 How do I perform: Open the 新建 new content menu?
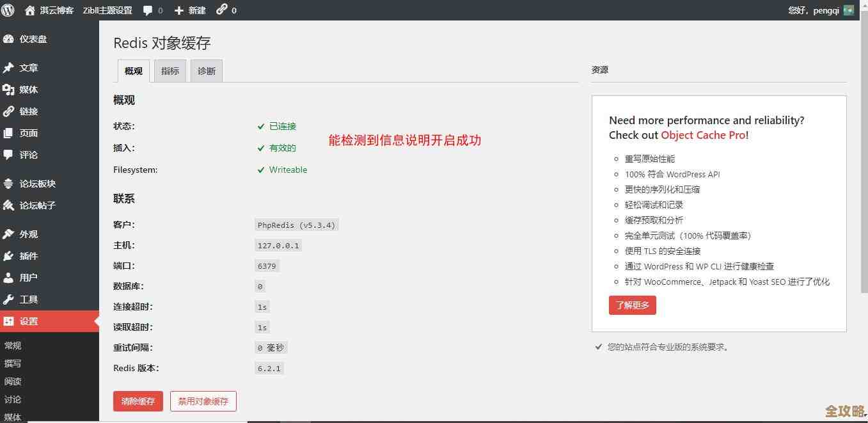click(x=190, y=10)
